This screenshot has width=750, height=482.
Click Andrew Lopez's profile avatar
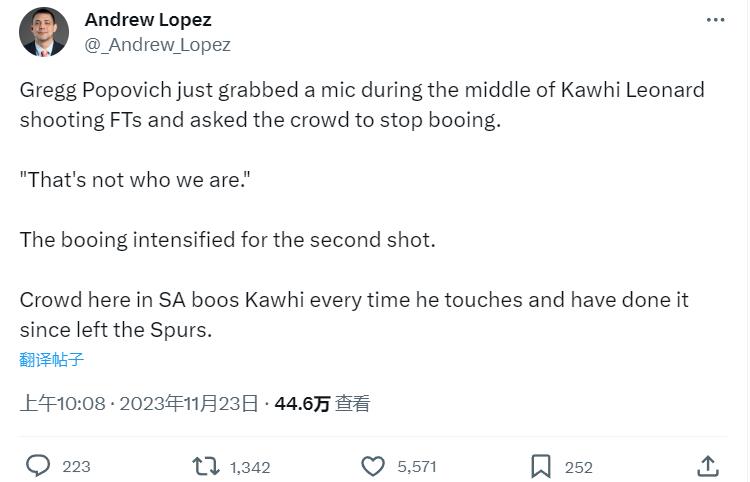click(x=44, y=32)
